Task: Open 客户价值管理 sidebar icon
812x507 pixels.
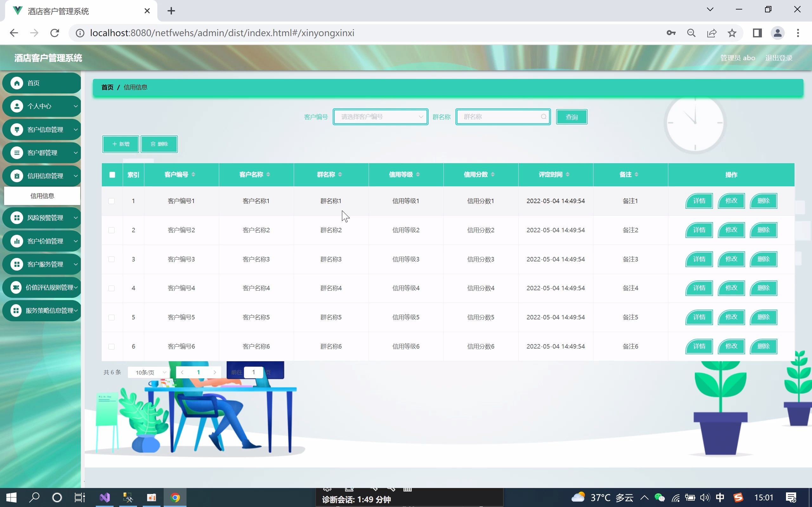Action: 17,241
